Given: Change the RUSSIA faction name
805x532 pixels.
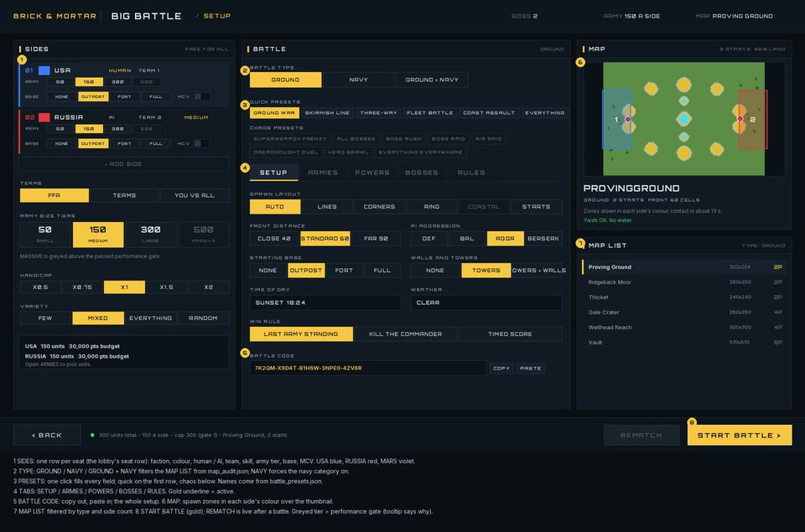Looking at the screenshot, I should pyautogui.click(x=69, y=117).
